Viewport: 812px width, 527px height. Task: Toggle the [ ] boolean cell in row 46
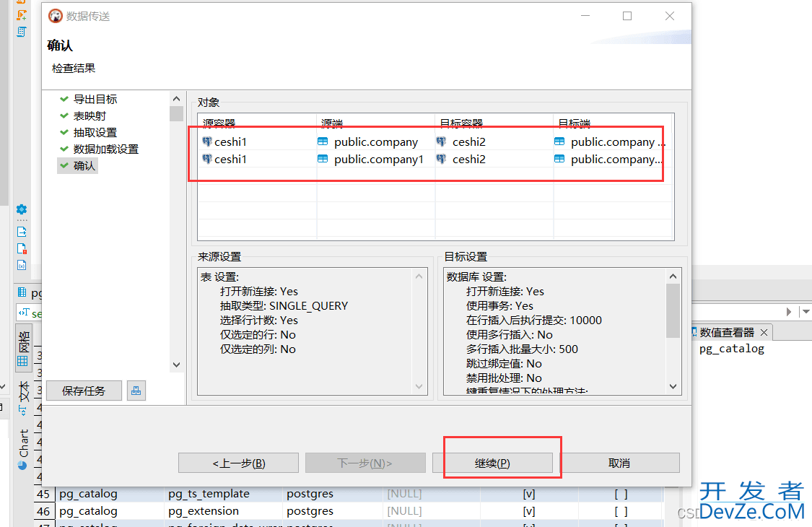pos(621,511)
